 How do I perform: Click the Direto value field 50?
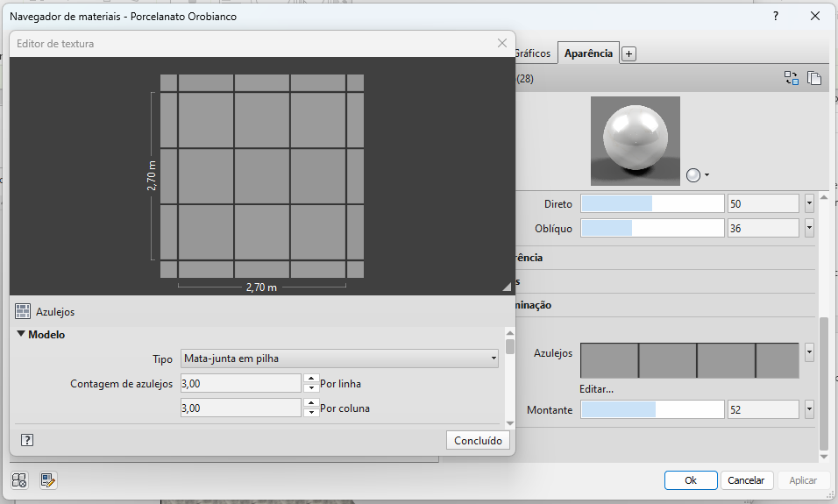(x=763, y=203)
